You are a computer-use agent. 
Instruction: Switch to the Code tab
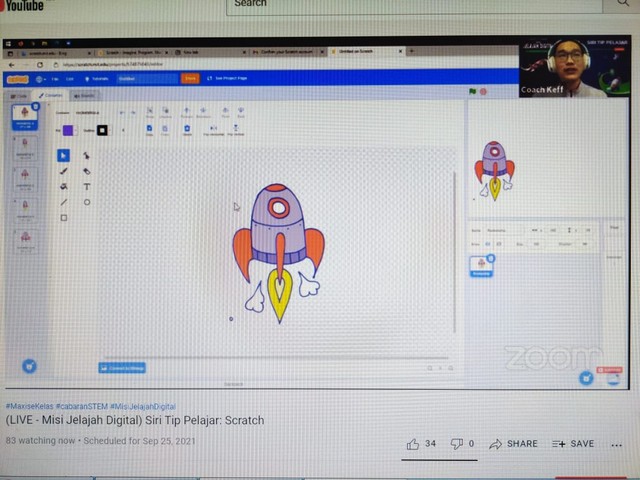pyautogui.click(x=19, y=96)
